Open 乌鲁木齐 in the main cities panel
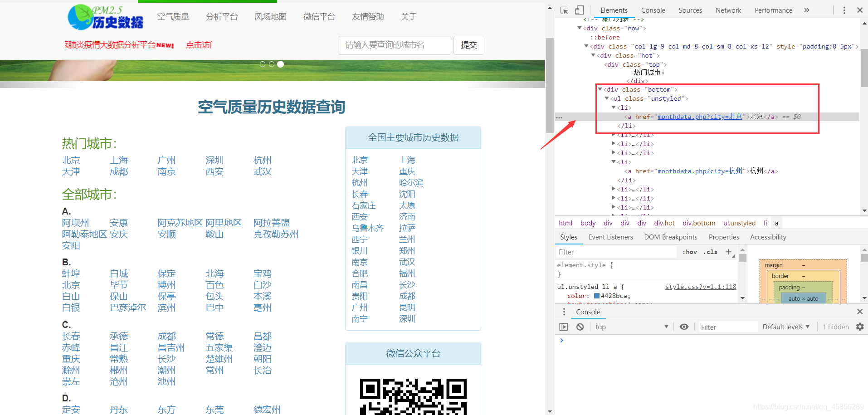 click(367, 228)
